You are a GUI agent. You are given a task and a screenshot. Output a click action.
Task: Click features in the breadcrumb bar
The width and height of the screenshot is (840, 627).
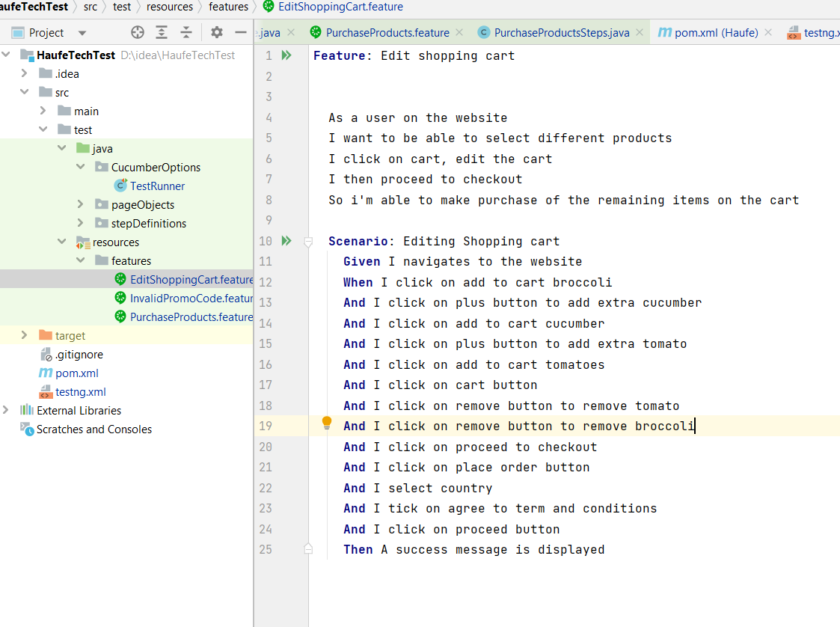228,7
